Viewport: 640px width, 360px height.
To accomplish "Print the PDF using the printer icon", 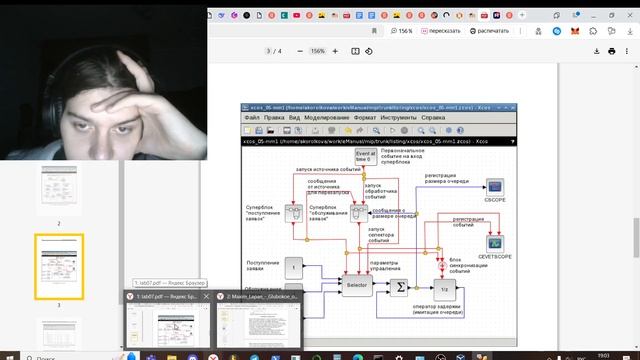I will [x=611, y=51].
